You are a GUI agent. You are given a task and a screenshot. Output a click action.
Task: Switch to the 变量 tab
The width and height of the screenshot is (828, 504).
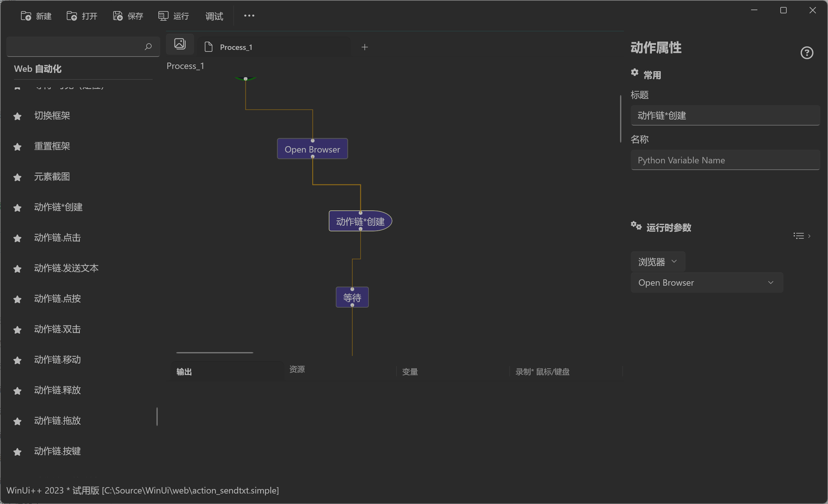tap(410, 371)
